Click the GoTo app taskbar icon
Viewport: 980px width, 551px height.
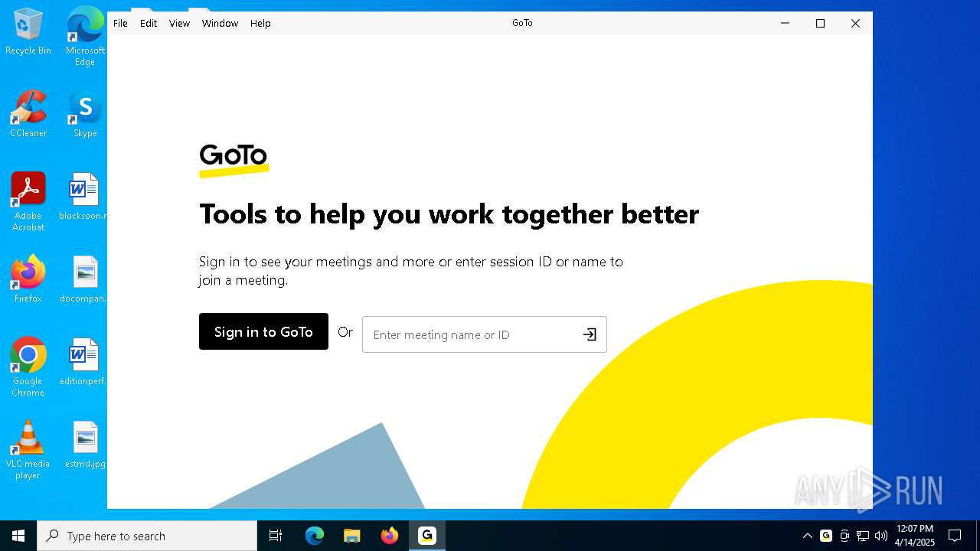pyautogui.click(x=426, y=536)
